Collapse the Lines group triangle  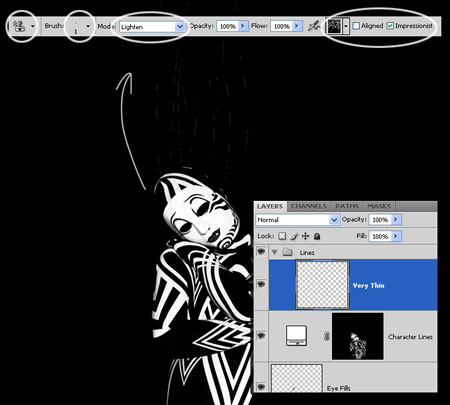(x=274, y=252)
